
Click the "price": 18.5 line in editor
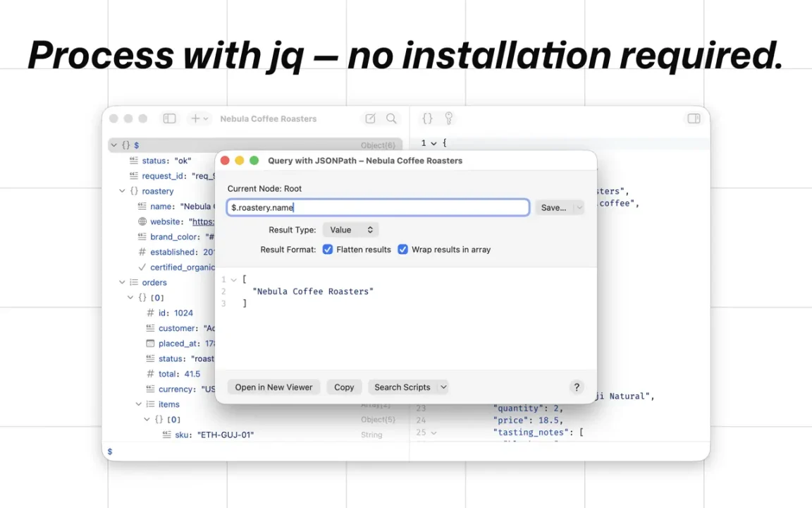pyautogui.click(x=528, y=421)
